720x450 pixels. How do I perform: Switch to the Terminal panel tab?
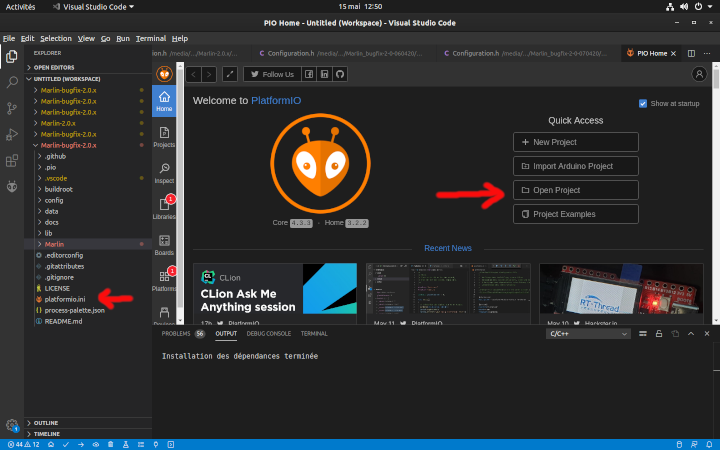[314, 334]
